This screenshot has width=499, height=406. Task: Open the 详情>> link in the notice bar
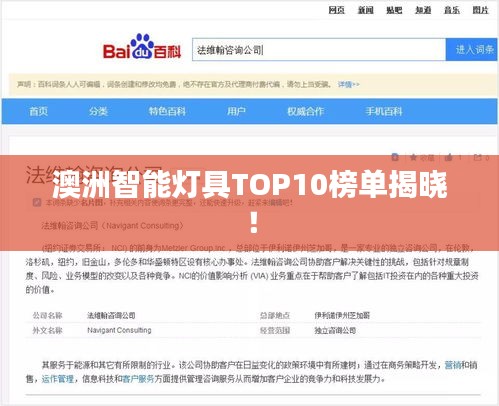tap(348, 85)
